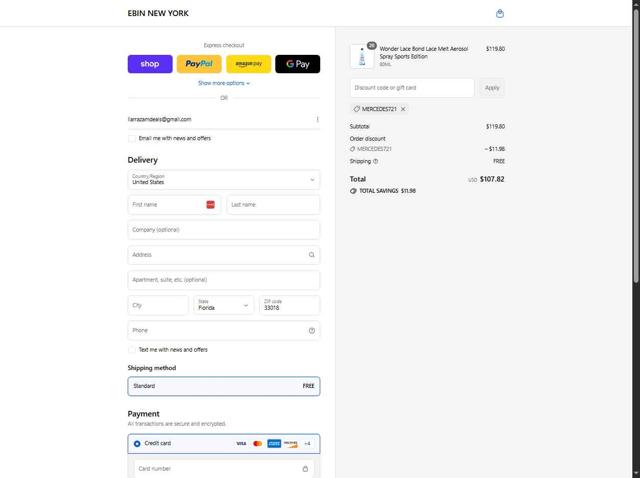
Task: Click the Discover card logo
Action: pyautogui.click(x=291, y=444)
